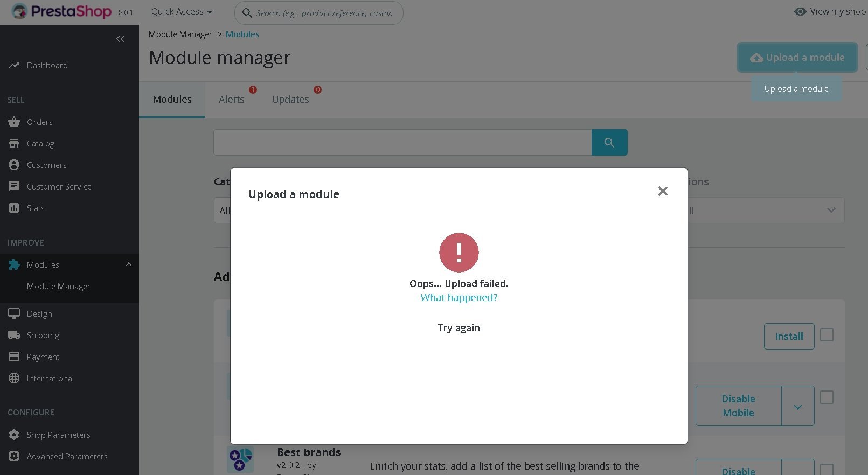Viewport: 868px width, 475px height.
Task: Close the Upload a module dialog
Action: click(663, 191)
